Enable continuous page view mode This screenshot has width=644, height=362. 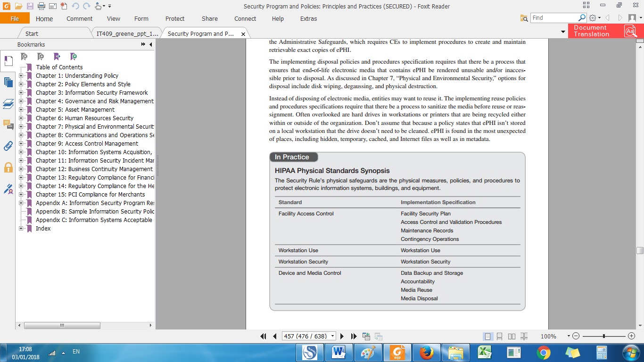pos(499,336)
